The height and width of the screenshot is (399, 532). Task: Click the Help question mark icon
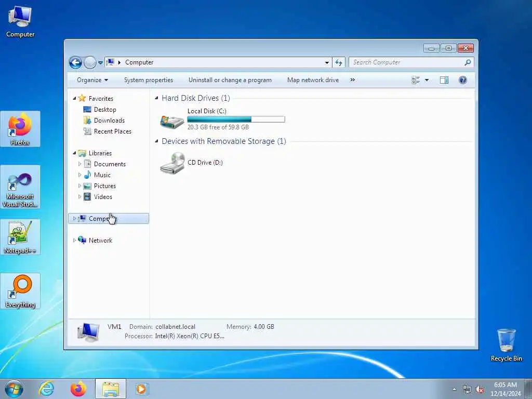[463, 80]
